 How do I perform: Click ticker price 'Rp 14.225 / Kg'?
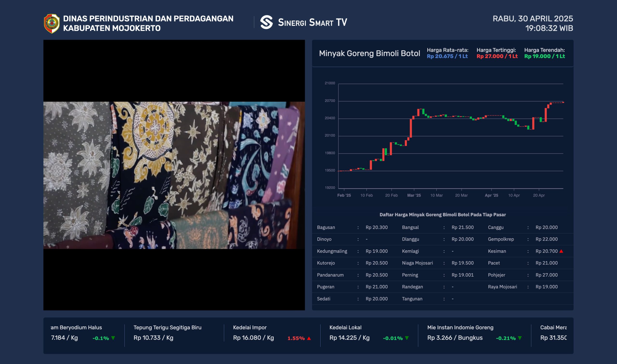pos(349,338)
